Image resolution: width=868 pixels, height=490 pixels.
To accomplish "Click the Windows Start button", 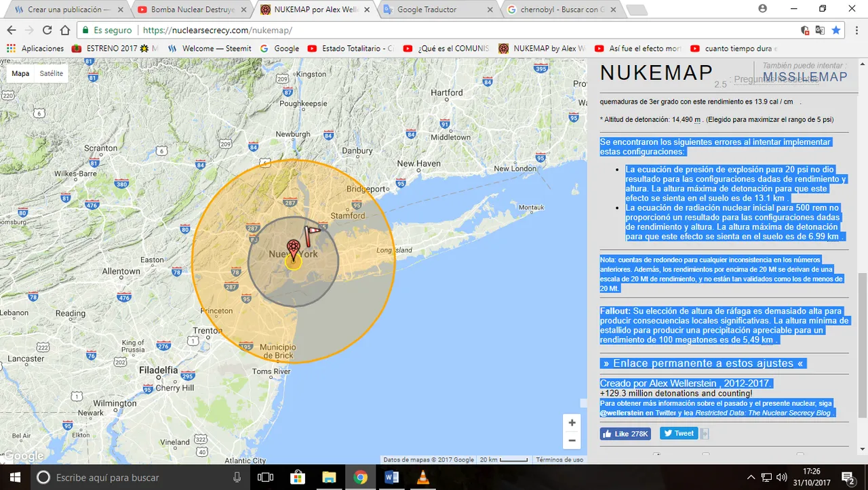I will [x=15, y=477].
